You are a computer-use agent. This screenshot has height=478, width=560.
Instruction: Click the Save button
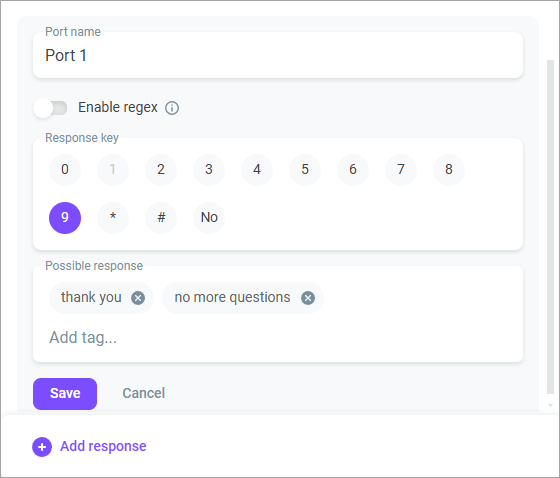(65, 394)
